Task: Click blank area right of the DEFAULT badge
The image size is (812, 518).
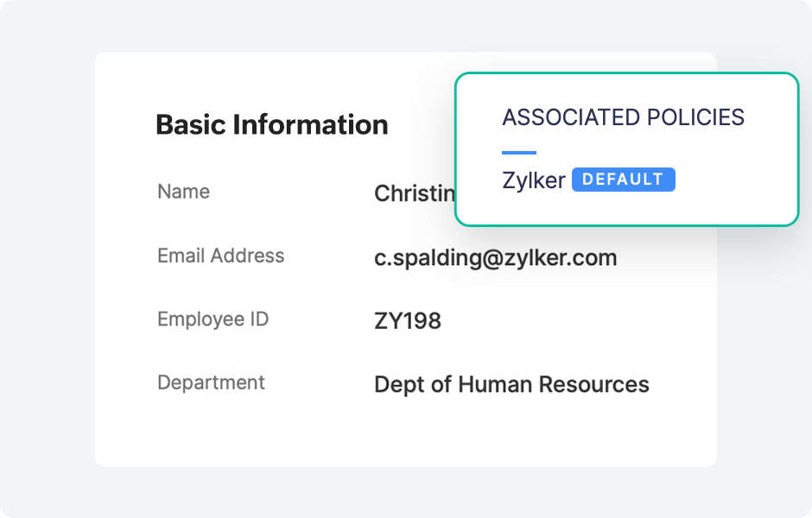Action: 734,180
